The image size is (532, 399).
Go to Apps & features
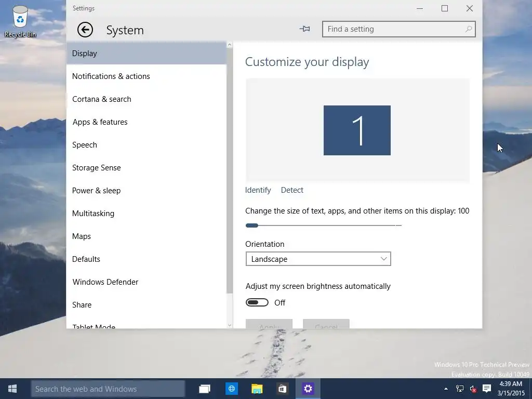(146, 122)
